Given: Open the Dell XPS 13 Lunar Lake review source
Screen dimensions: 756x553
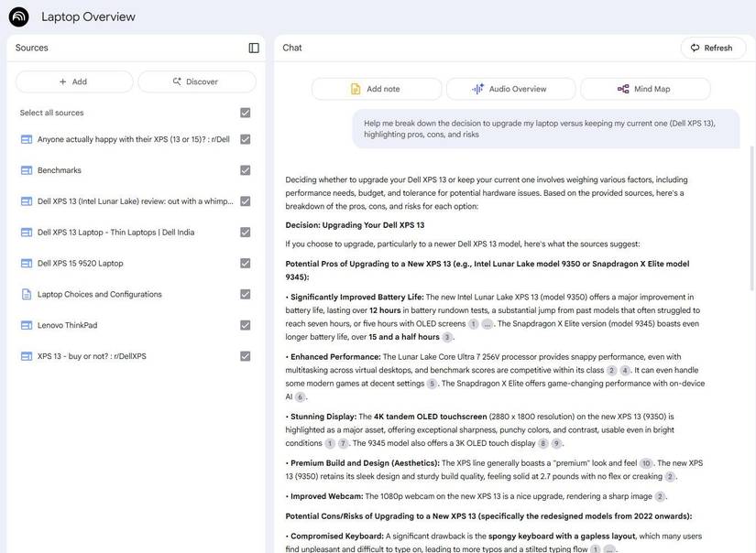Looking at the screenshot, I should pos(136,201).
